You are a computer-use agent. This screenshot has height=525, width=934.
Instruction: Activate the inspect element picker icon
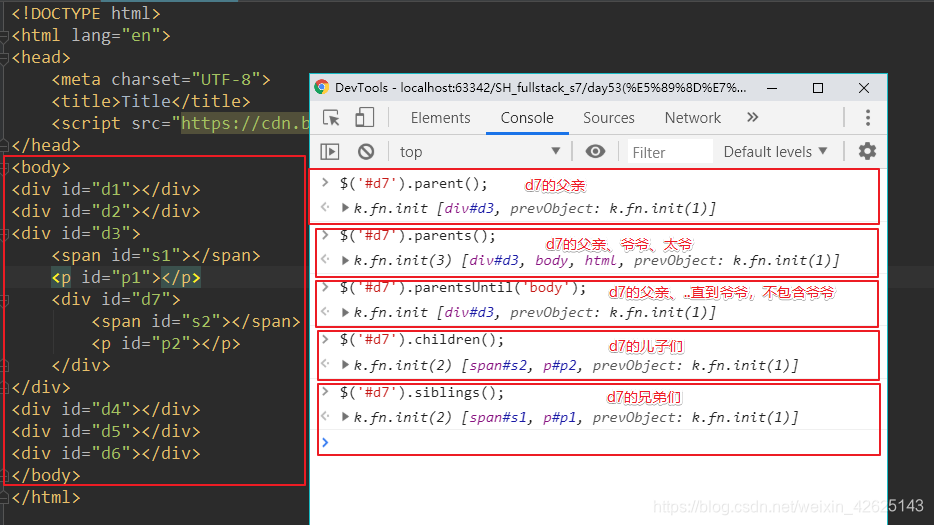pos(331,117)
